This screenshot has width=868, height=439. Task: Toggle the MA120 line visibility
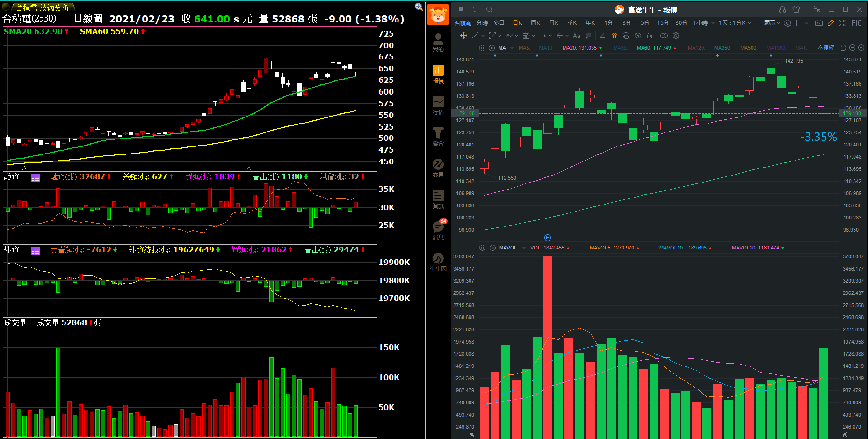pos(696,48)
